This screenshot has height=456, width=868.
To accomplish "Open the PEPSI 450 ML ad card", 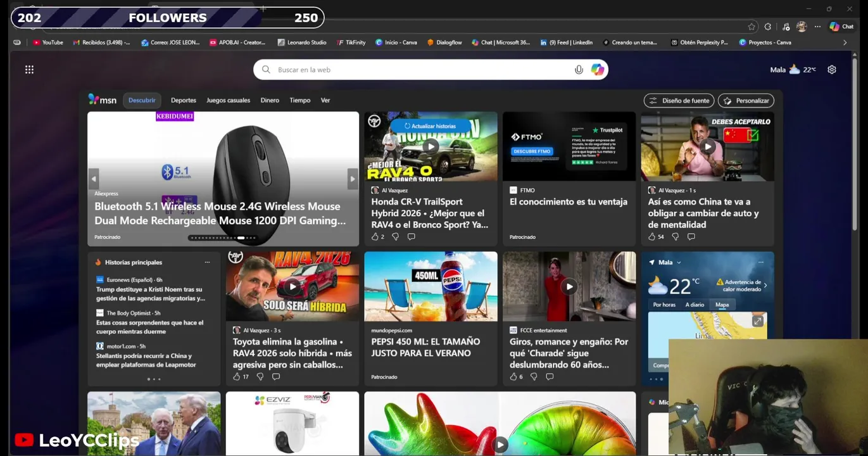I will pos(431,319).
